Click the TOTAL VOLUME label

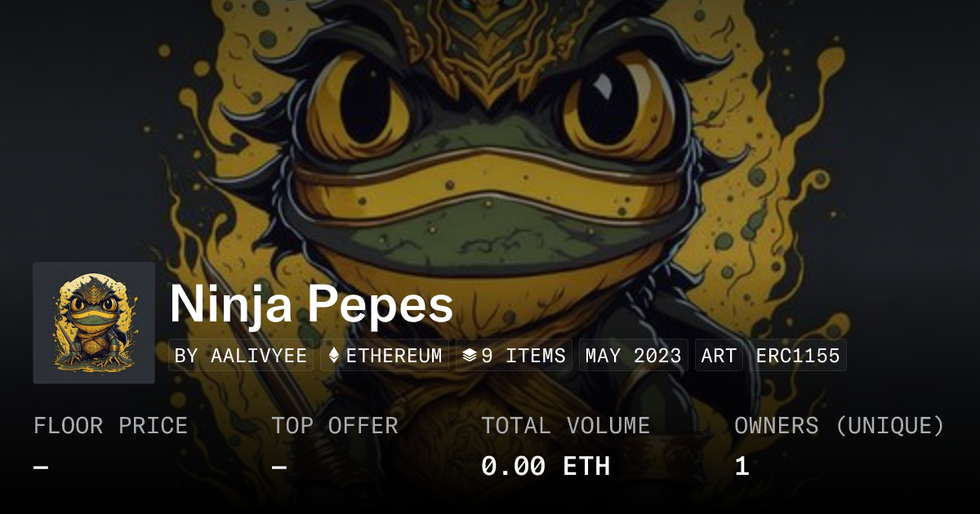pos(565,426)
